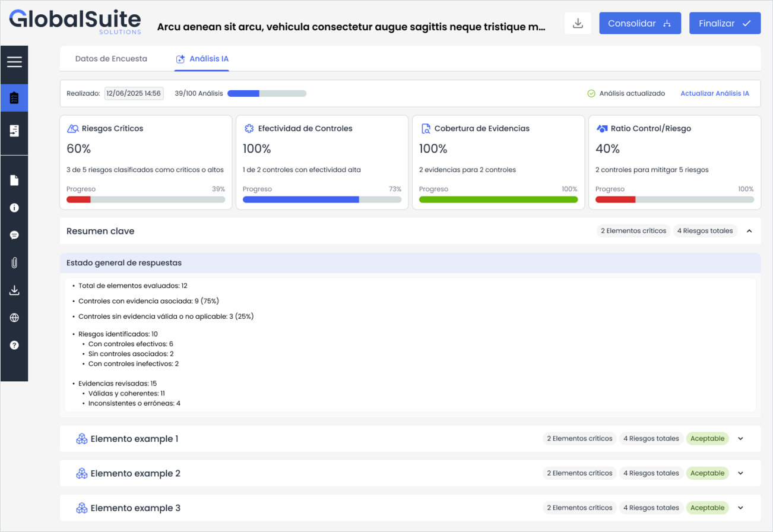The image size is (773, 532).
Task: Click 'Inconsistentes o erróneas: 4' line
Action: tap(134, 403)
